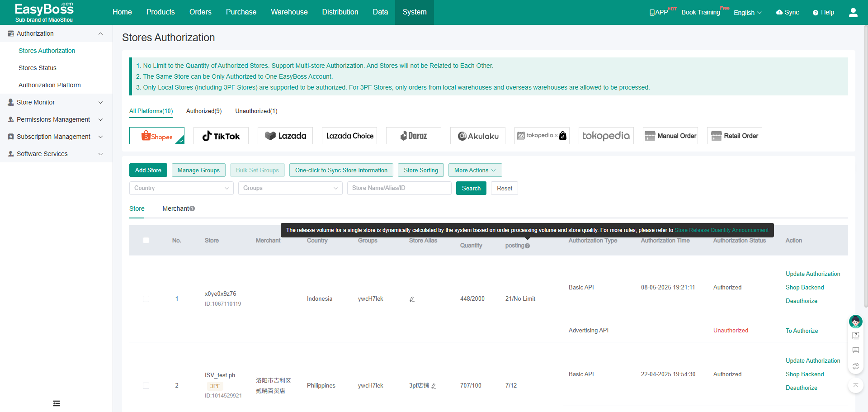Switch to the Merchant tab
This screenshot has width=868, height=412.
tap(175, 208)
